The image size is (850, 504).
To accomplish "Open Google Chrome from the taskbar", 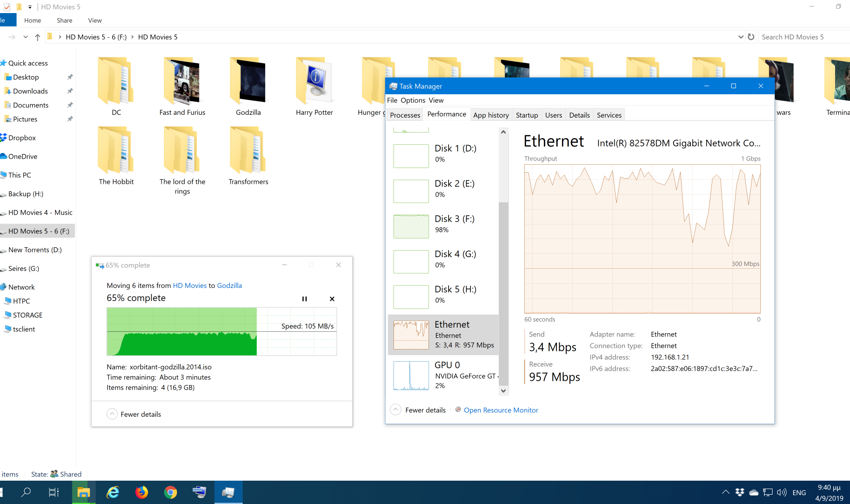I will click(170, 492).
